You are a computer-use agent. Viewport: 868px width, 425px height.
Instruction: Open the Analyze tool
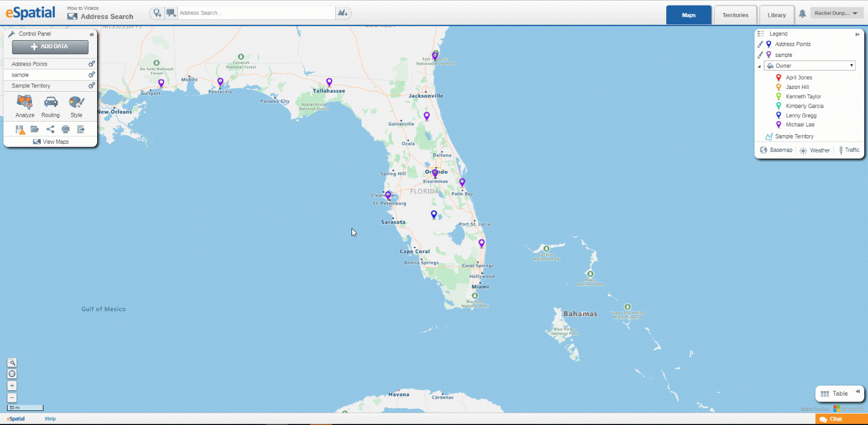[x=25, y=106]
